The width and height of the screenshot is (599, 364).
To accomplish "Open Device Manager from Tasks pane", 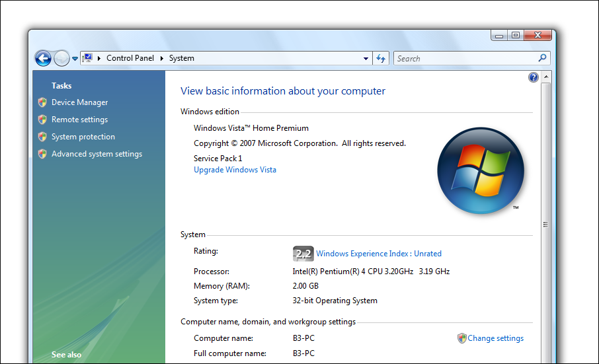I will tap(79, 102).
